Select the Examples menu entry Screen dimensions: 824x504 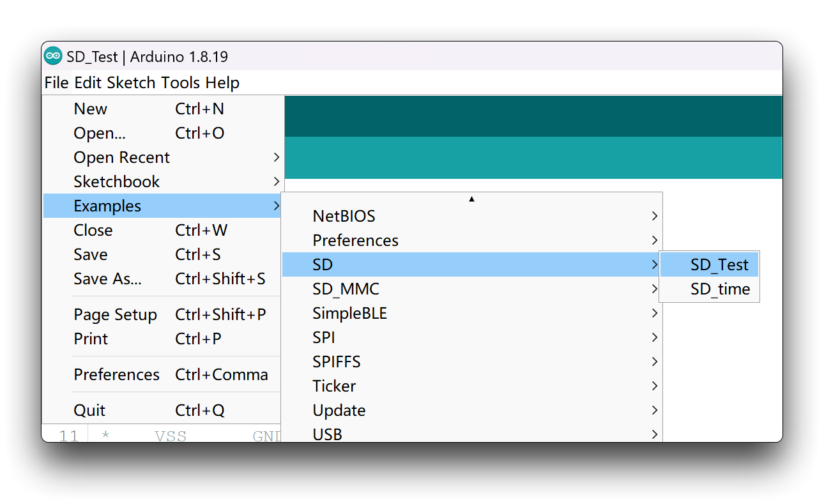[x=162, y=206]
